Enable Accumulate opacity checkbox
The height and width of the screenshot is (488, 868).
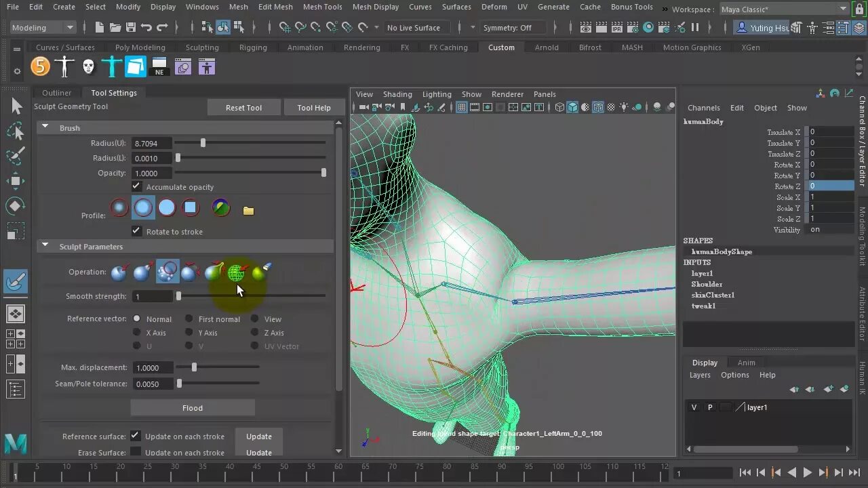coord(136,186)
